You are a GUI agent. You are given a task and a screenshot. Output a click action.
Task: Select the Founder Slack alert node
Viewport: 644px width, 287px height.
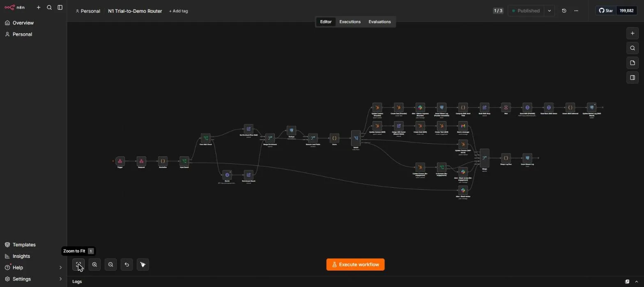pyautogui.click(x=420, y=108)
